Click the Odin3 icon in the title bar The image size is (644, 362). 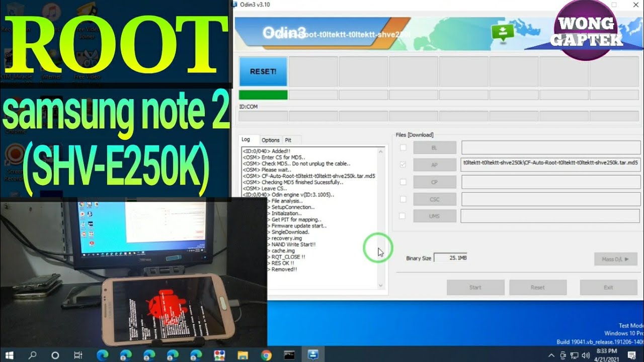tap(234, 5)
